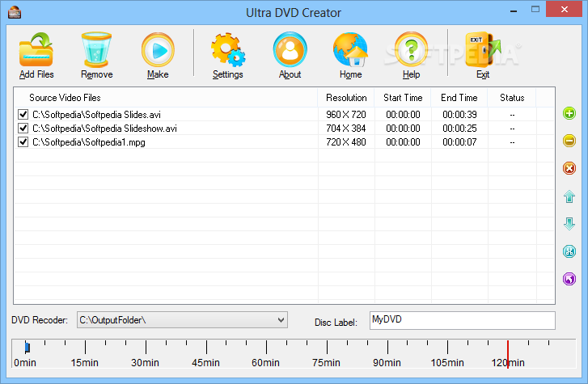The image size is (588, 384).
Task: Click the Disc Label input field
Action: pyautogui.click(x=462, y=321)
